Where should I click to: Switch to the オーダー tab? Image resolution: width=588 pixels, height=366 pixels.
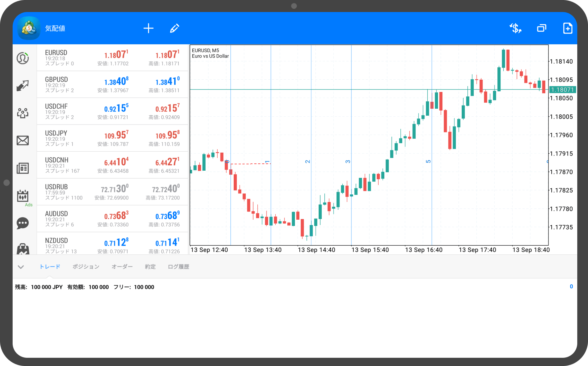[x=122, y=267]
